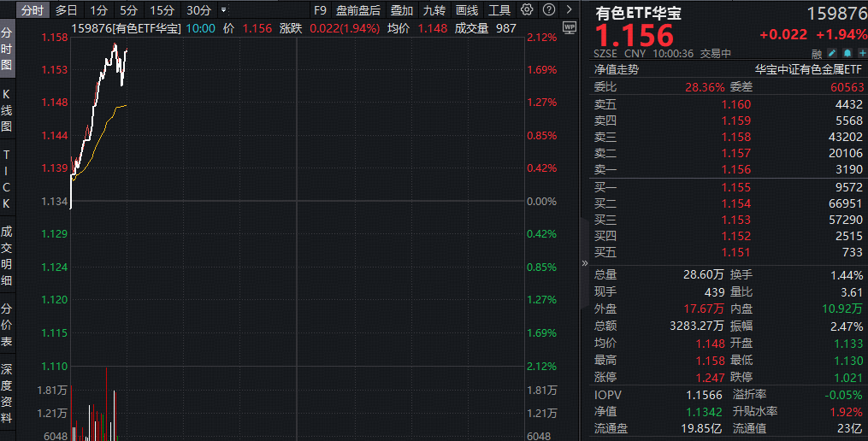Open chart settings gear icon
Viewport: 868px width, 441px height.
[x=526, y=10]
